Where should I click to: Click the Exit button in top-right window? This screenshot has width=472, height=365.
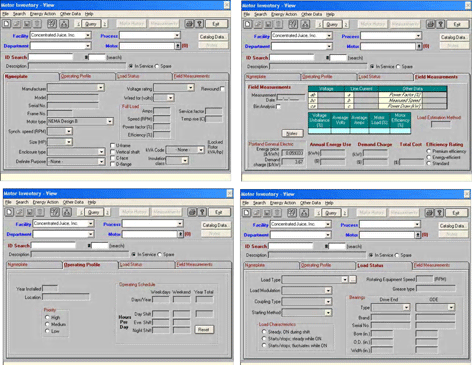[457, 24]
